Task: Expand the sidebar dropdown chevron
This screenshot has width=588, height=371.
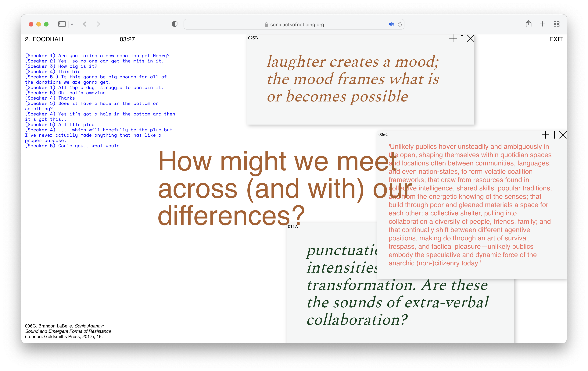Action: coord(72,24)
